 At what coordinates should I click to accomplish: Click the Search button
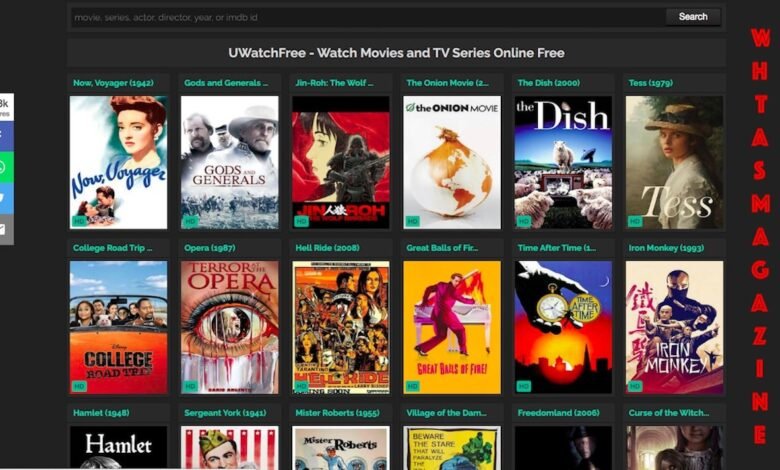693,17
